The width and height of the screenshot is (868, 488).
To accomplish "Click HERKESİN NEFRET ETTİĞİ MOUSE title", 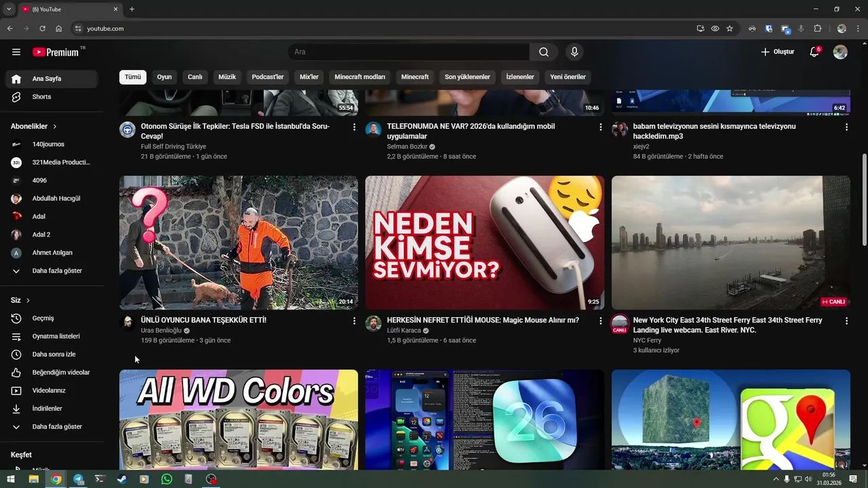I will click(x=483, y=320).
